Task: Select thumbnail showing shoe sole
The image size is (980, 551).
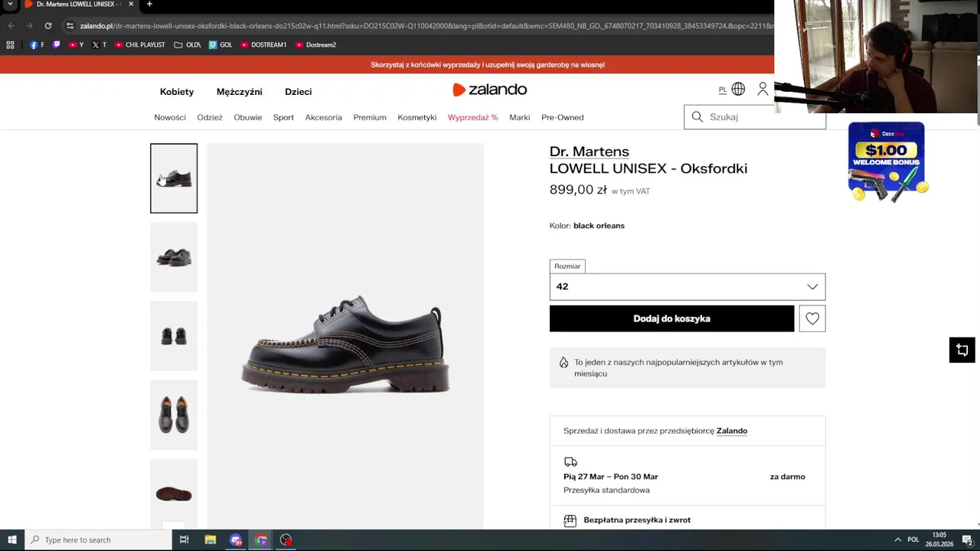Action: 174,494
